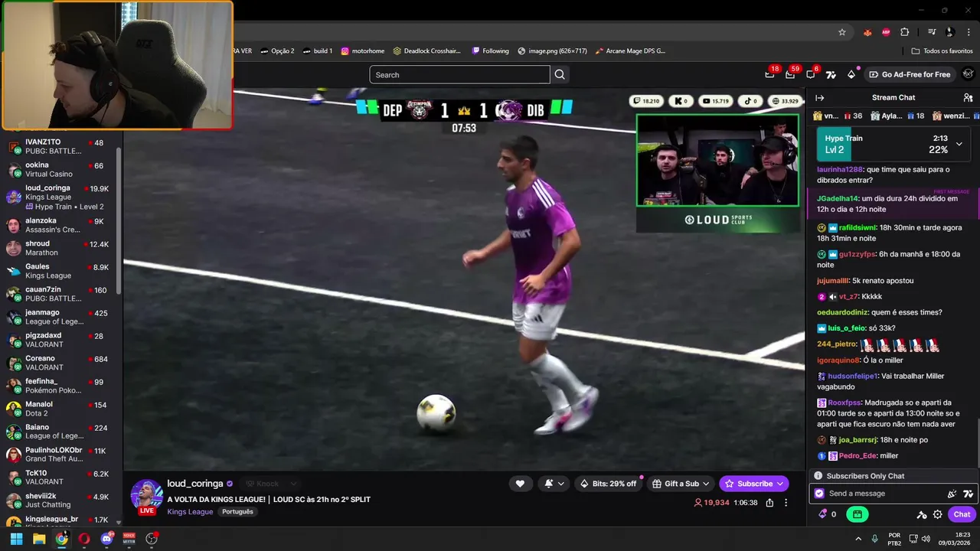This screenshot has width=980, height=551.
Task: Open Chrome three-dot menu
Action: [x=968, y=32]
